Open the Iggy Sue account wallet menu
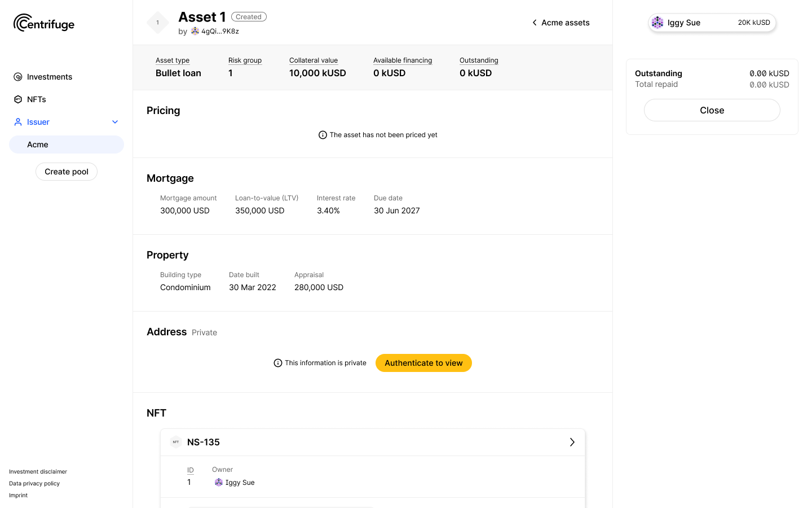Image resolution: width=812 pixels, height=508 pixels. pos(712,23)
